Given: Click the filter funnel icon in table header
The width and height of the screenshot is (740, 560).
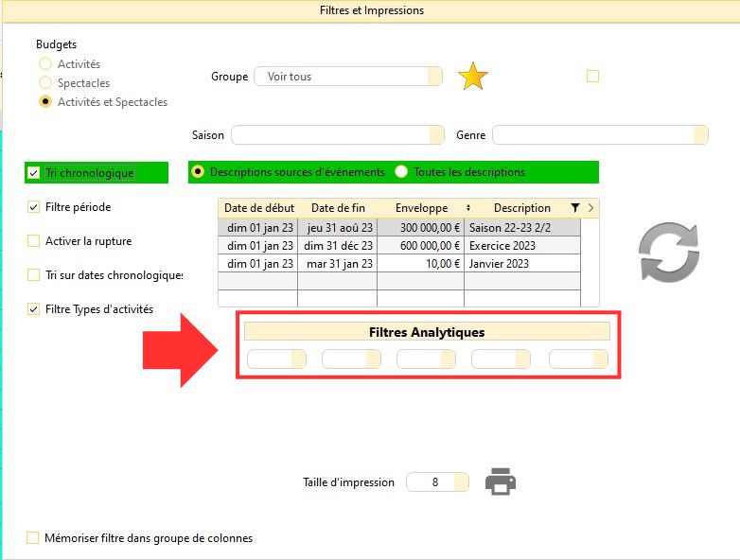Looking at the screenshot, I should pyautogui.click(x=574, y=208).
